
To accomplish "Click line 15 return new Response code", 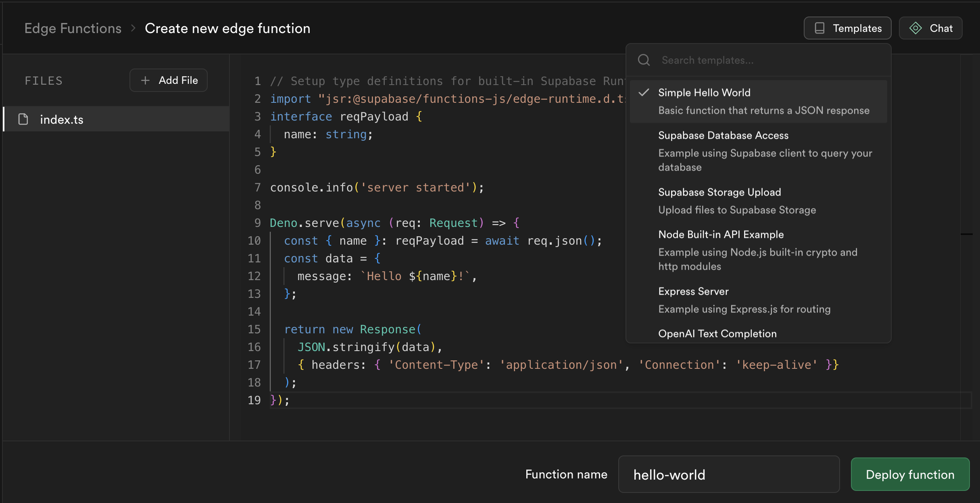I will point(353,329).
